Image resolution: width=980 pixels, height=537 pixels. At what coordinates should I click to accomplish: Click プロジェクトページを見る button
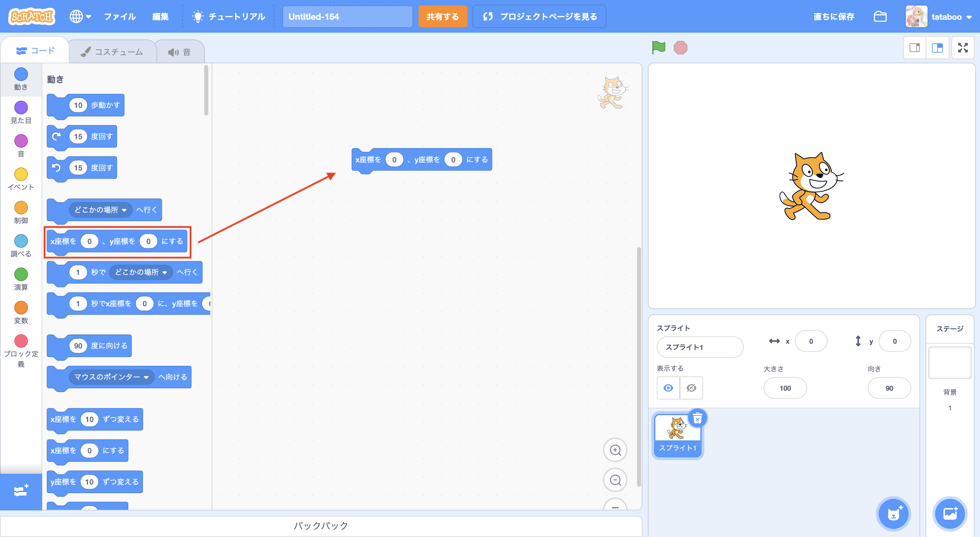(x=539, y=17)
